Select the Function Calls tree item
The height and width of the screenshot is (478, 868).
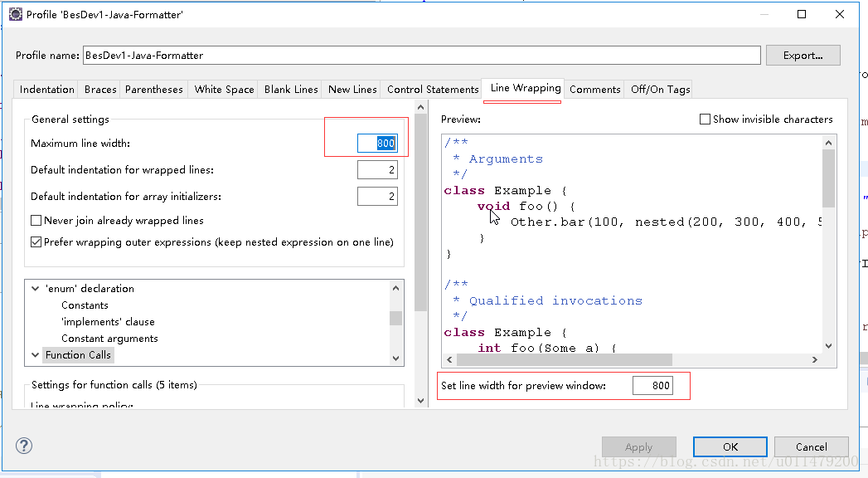pyautogui.click(x=78, y=355)
